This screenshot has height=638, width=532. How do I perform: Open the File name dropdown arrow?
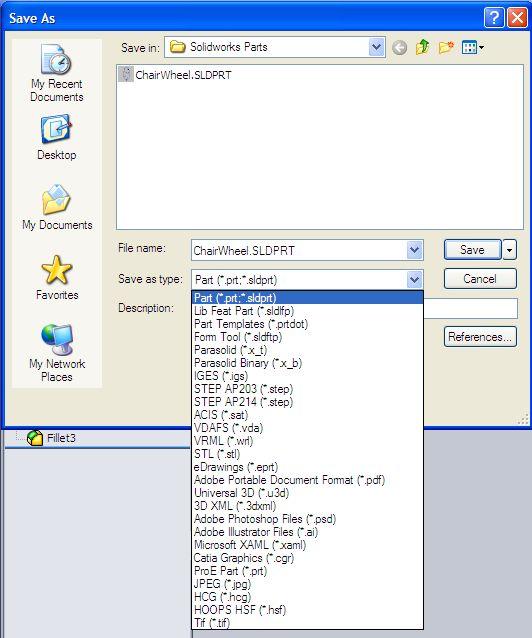[414, 250]
